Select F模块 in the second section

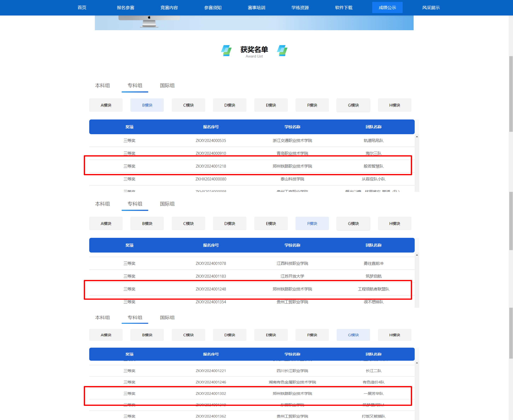point(312,223)
